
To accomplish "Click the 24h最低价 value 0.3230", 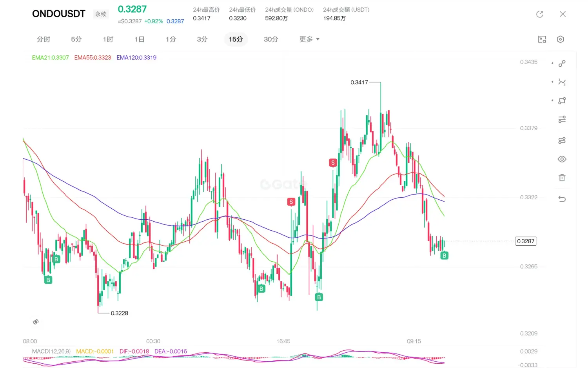I will click(x=238, y=18).
